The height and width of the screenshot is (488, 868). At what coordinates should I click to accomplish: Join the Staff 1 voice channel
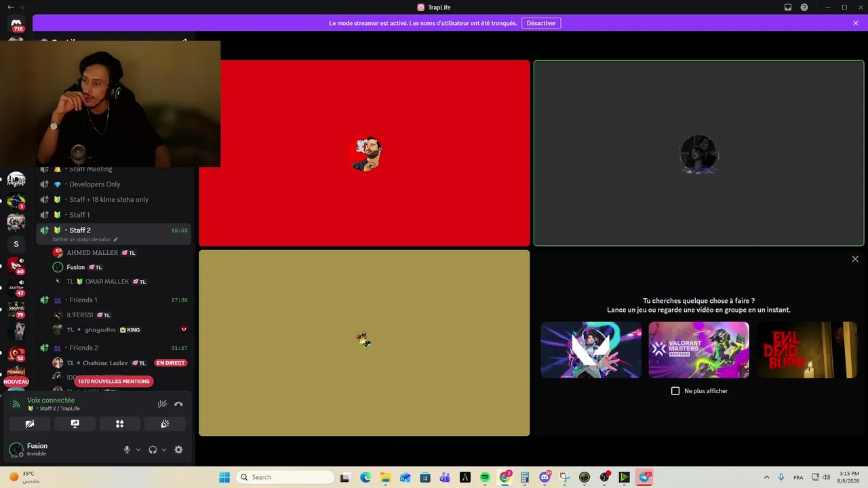[x=113, y=215]
